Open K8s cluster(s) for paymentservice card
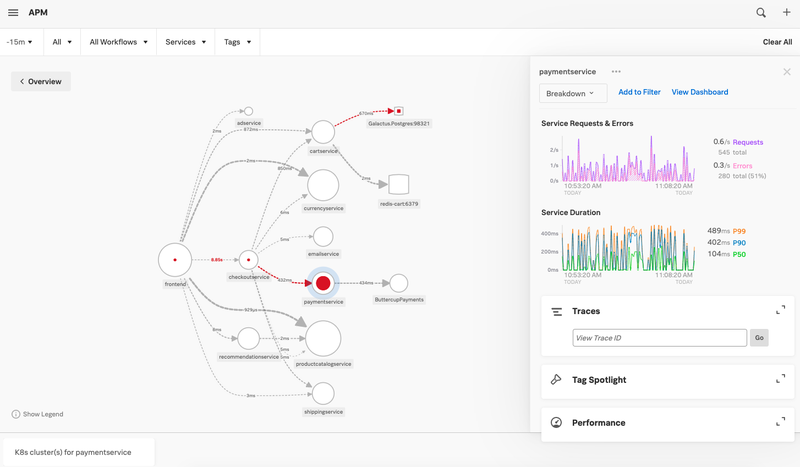 point(79,452)
